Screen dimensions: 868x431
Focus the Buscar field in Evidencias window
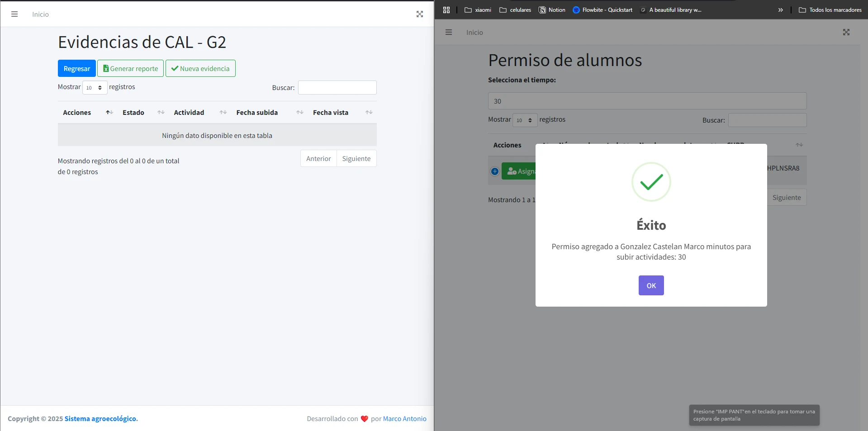337,87
